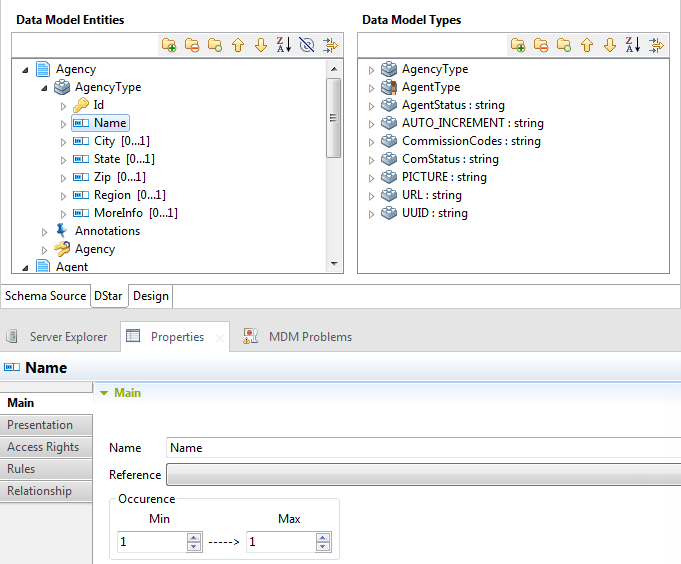Click the Z-A sort icon in Data Model Types toolbar
Screen dimensions: 681x564
[x=632, y=45]
